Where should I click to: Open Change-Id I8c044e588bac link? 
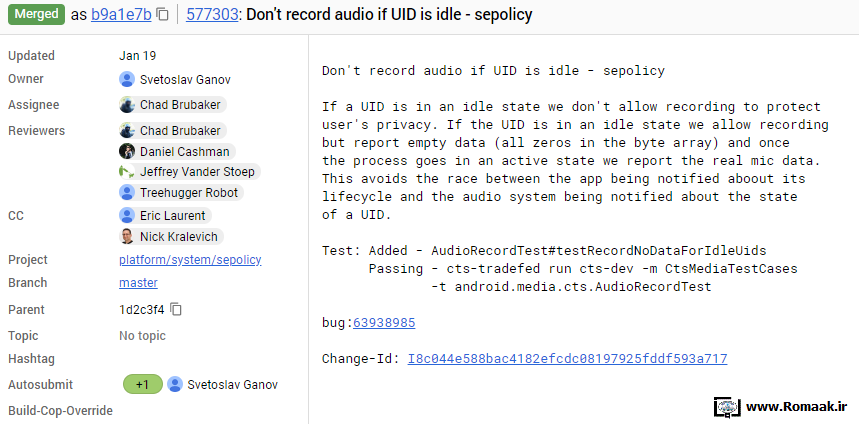click(x=568, y=359)
